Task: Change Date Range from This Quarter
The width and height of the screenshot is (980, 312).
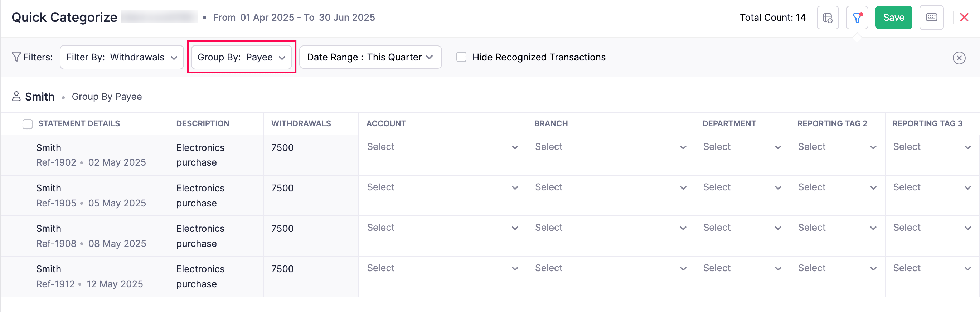Action: click(x=370, y=57)
